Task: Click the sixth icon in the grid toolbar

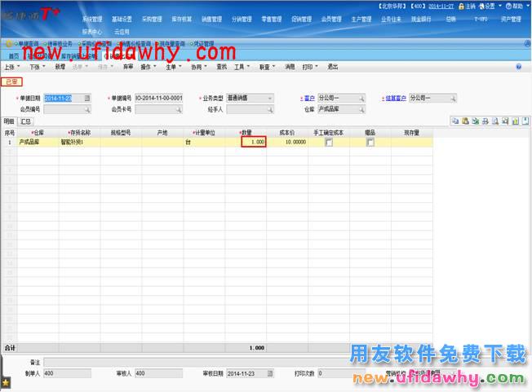Action: [505, 121]
